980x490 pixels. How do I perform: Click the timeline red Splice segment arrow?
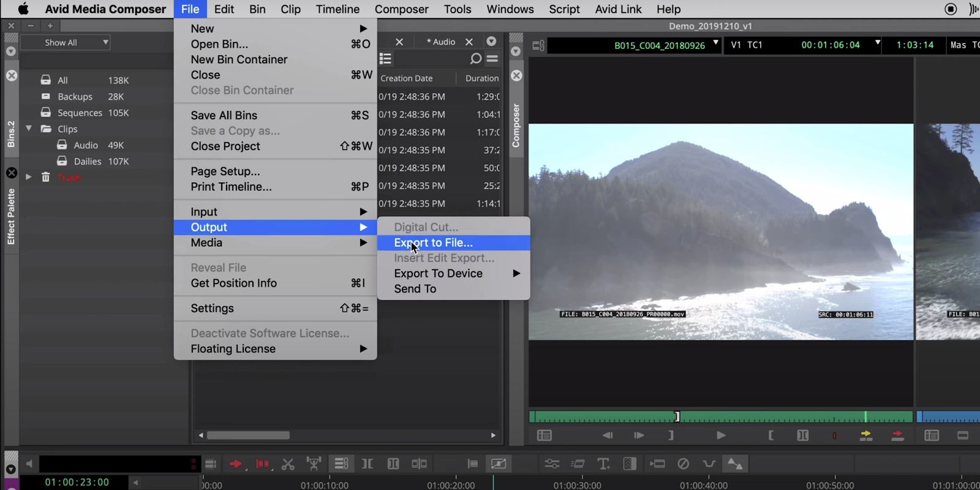pyautogui.click(x=236, y=464)
